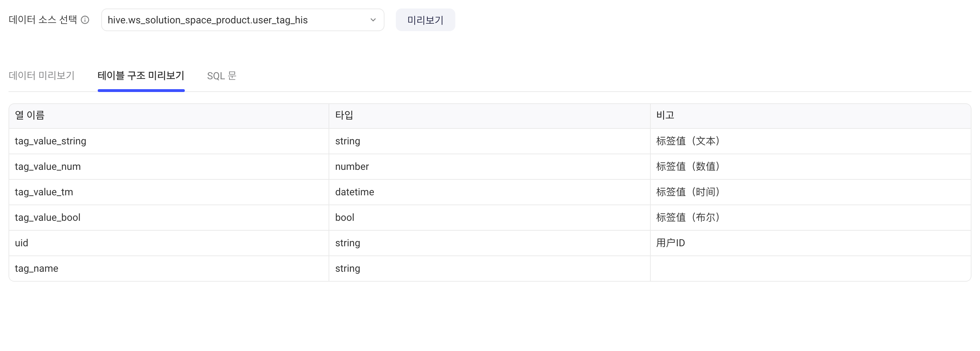The height and width of the screenshot is (351, 980).
Task: Click the 用户ID remark cell
Action: (x=810, y=243)
